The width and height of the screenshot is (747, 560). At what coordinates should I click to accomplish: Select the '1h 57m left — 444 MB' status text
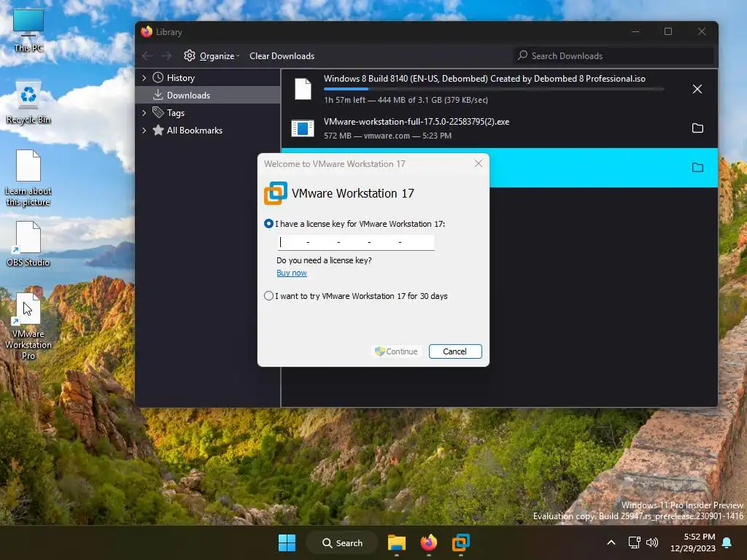tap(406, 100)
